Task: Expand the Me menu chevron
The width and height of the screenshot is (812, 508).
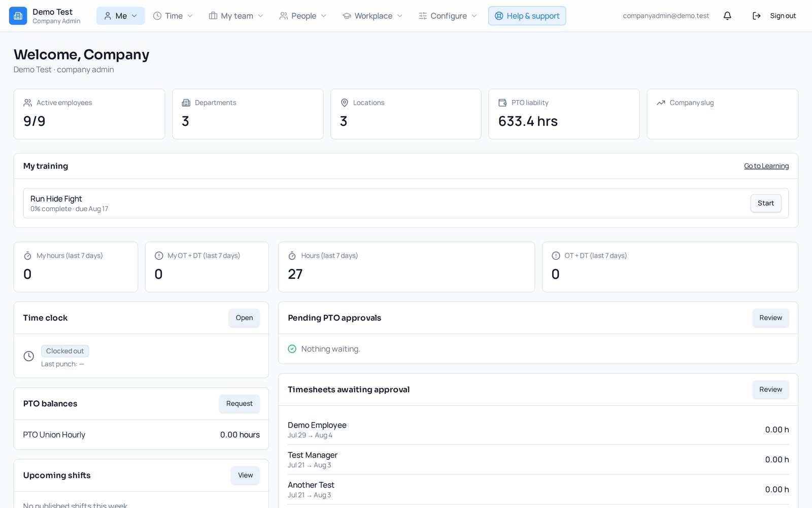Action: (134, 16)
